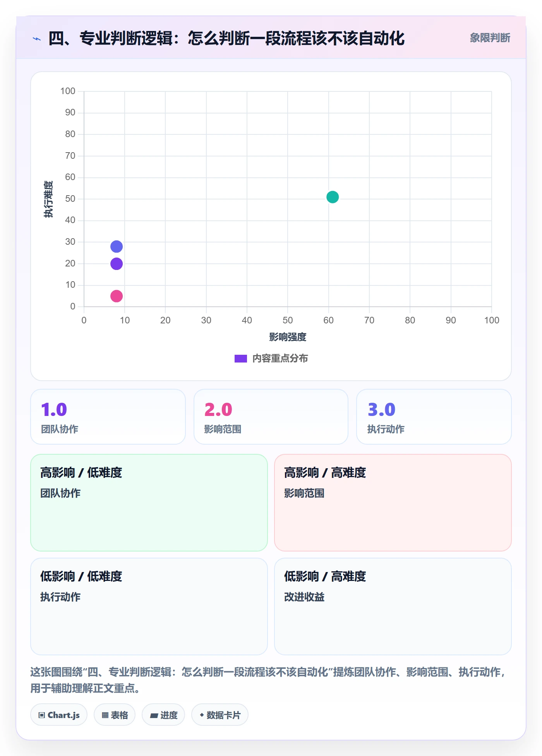Click the 表格 tag chip
This screenshot has height=756, width=542.
[115, 715]
